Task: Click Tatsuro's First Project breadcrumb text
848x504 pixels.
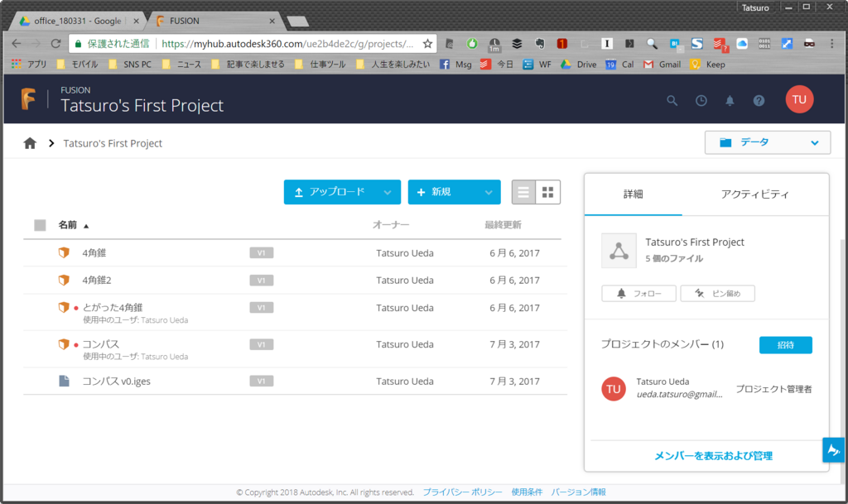Action: click(113, 143)
